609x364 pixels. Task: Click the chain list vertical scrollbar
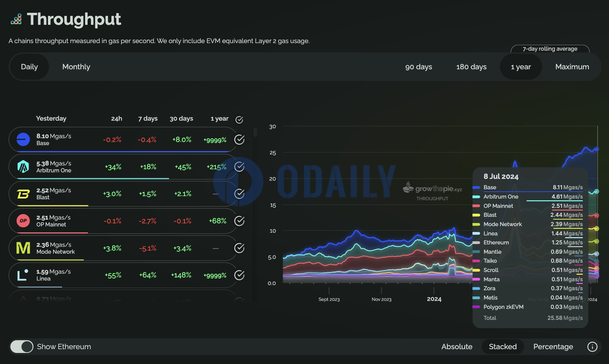pos(255,132)
